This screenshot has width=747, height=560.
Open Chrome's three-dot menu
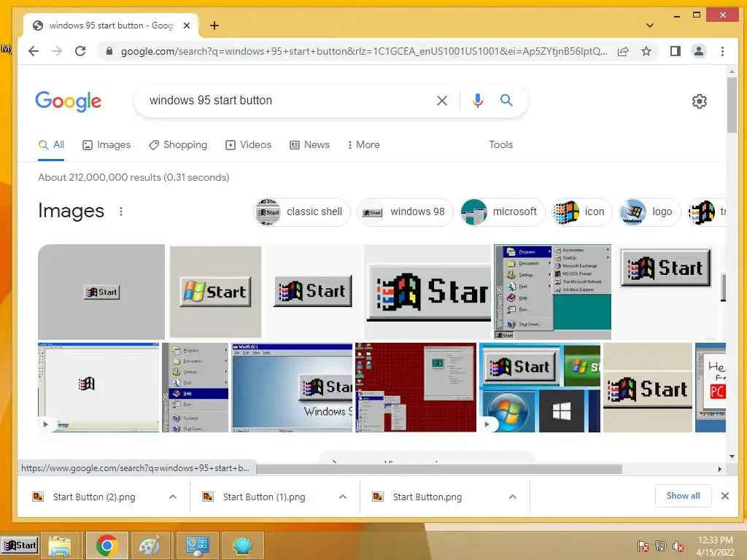[x=723, y=51]
